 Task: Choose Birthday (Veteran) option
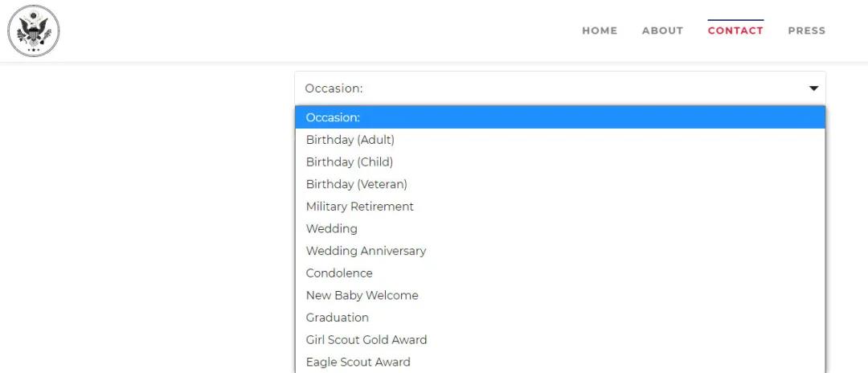click(x=357, y=184)
